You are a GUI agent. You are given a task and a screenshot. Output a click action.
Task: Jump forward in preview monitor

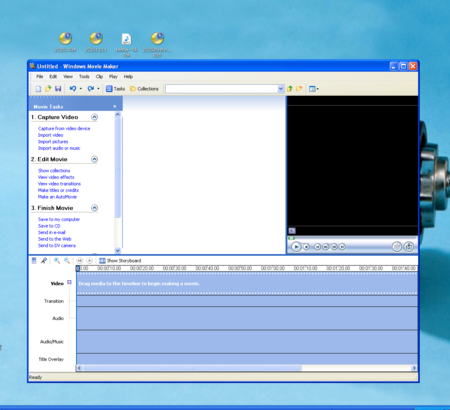[x=342, y=247]
